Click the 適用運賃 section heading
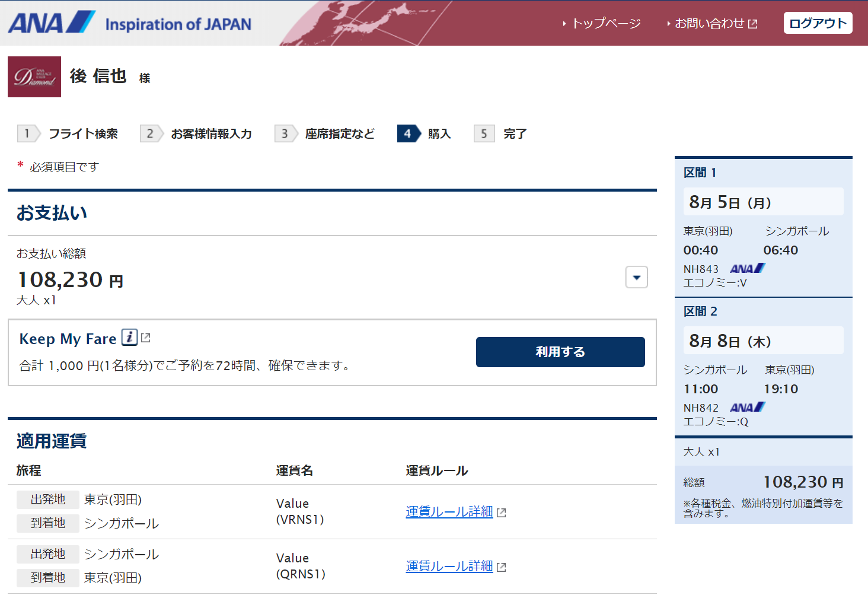 tap(52, 441)
